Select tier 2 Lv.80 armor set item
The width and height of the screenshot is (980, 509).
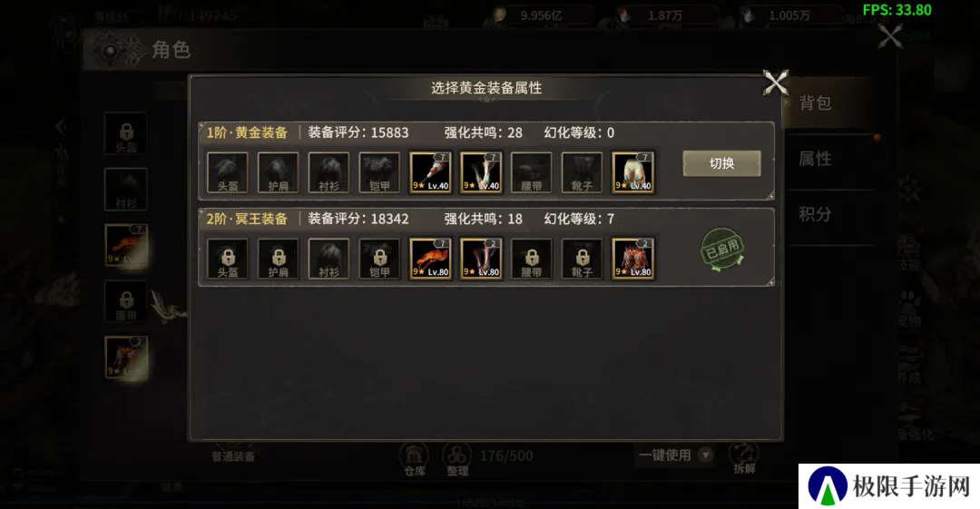632,259
